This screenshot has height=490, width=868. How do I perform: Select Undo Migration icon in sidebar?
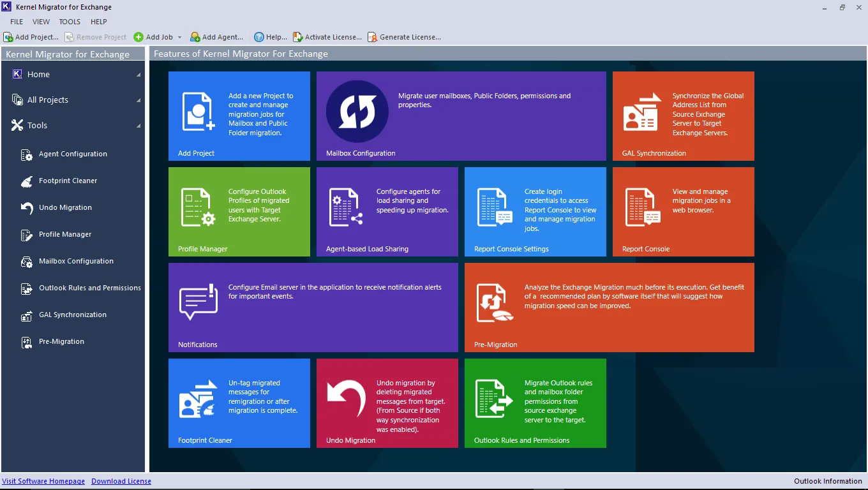[27, 208]
